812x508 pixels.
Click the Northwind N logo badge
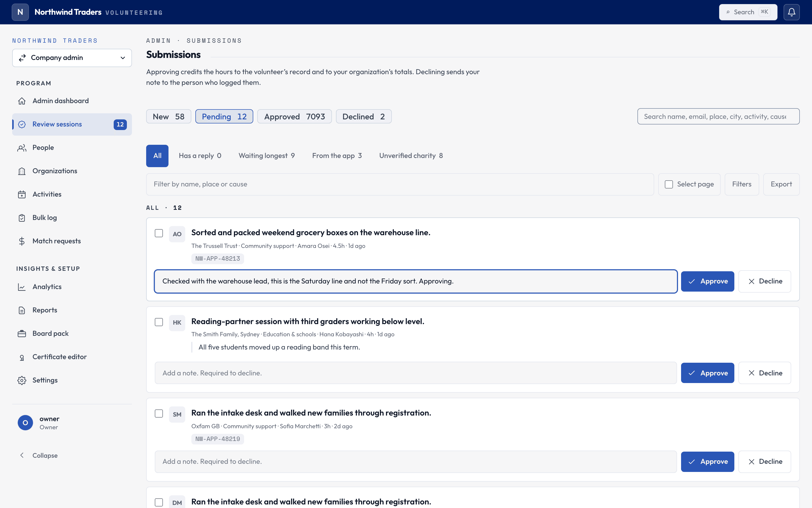point(20,12)
